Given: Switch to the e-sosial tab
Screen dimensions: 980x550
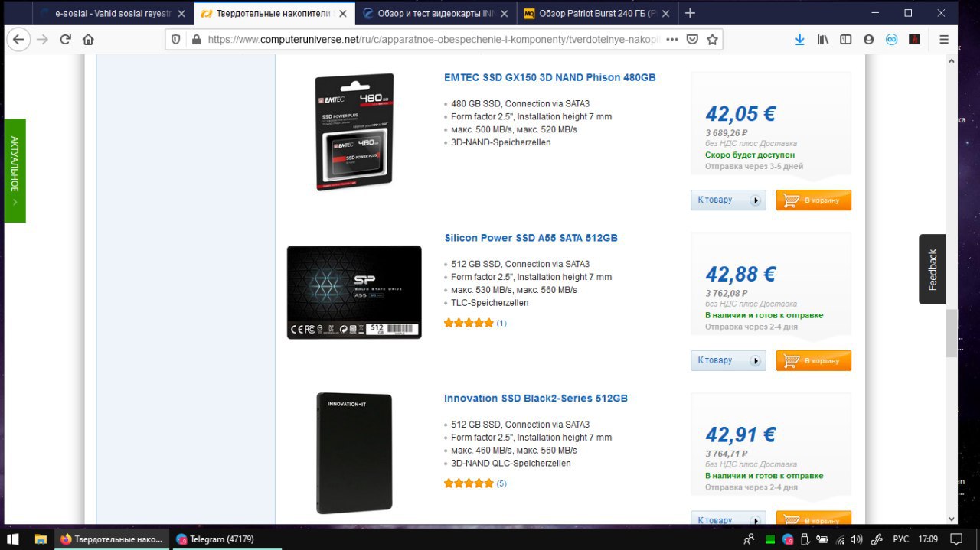Looking at the screenshot, I should (x=113, y=13).
